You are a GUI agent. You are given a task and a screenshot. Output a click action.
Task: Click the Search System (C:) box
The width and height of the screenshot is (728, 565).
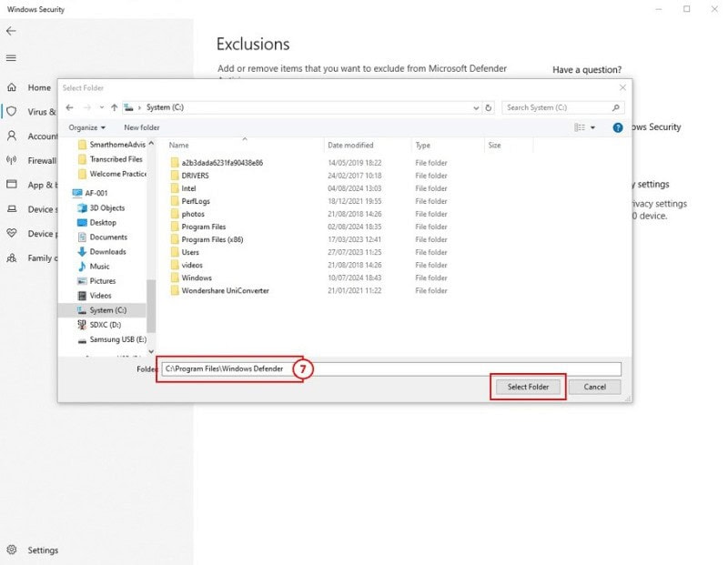(x=562, y=107)
